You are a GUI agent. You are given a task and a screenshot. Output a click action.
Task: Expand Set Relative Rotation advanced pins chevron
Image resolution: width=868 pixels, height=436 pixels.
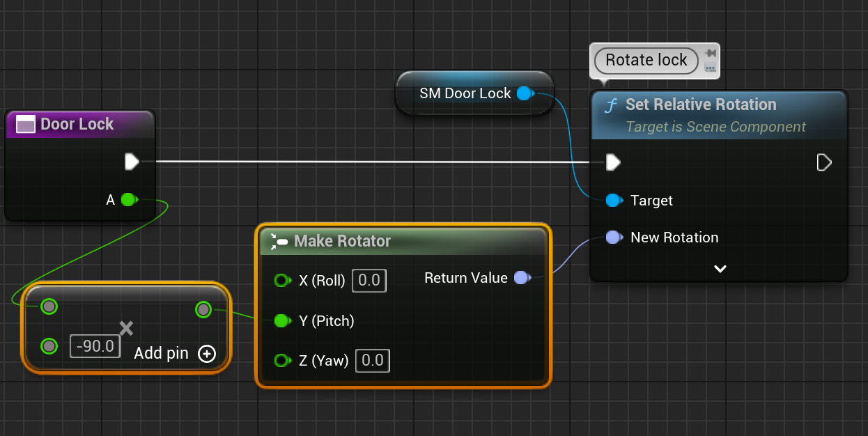coord(720,268)
